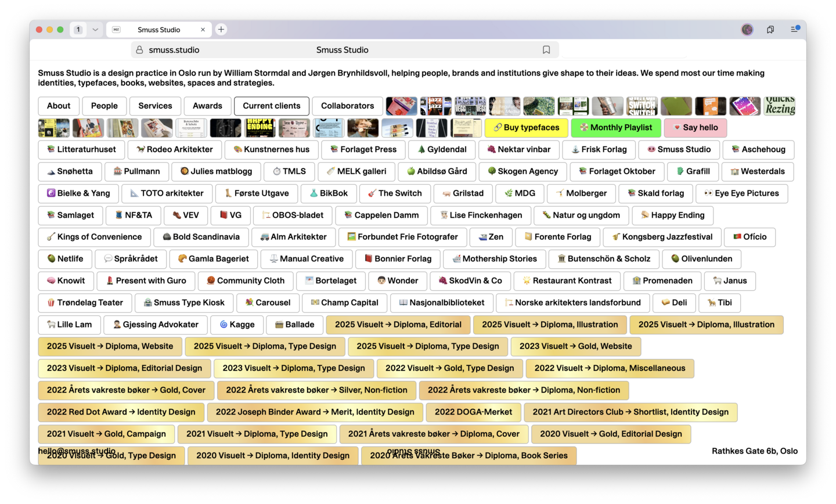Select the Kings of Convenience tag
836x504 pixels.
click(94, 237)
